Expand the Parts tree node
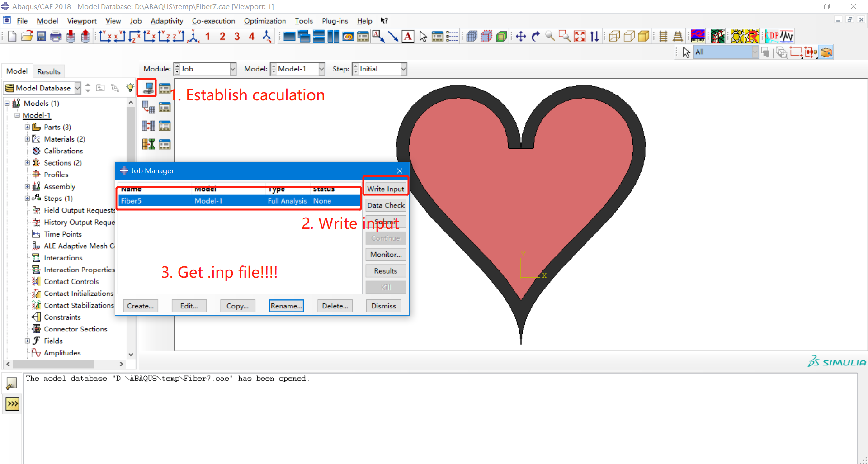868x464 pixels. click(27, 127)
